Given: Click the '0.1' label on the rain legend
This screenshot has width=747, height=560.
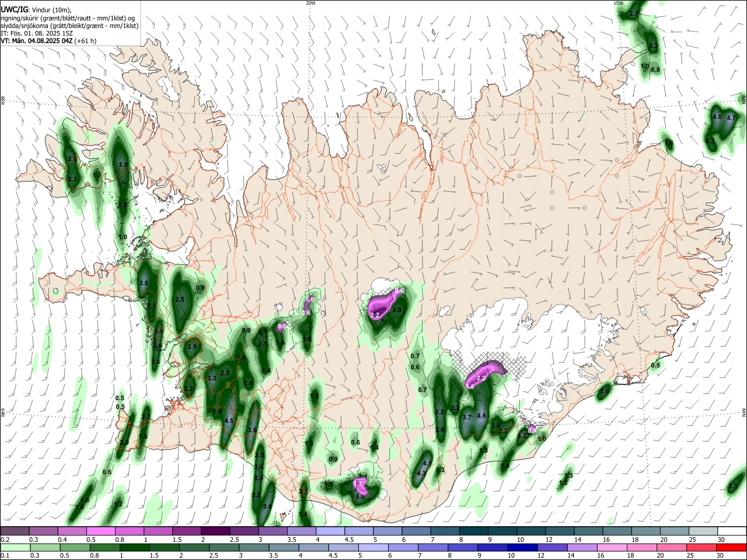Looking at the screenshot, I should click(x=5, y=556).
